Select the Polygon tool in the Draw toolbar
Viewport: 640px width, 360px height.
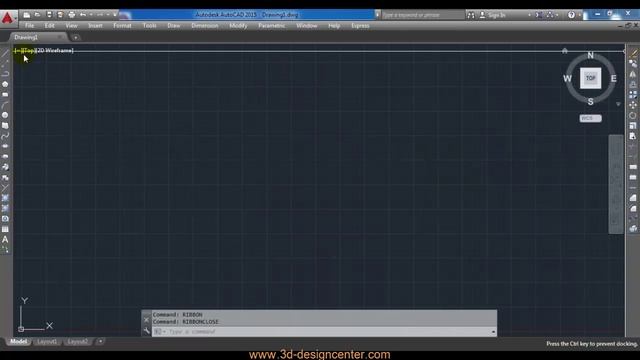(5, 84)
